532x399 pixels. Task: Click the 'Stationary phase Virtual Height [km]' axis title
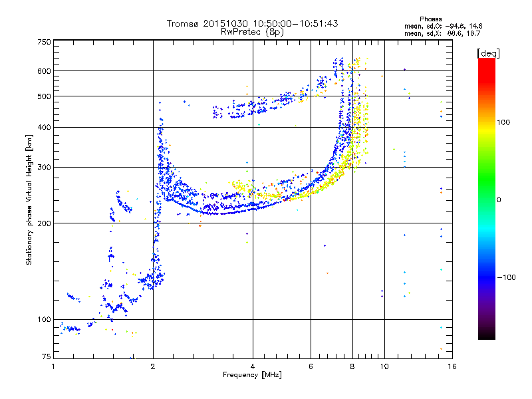[29, 200]
